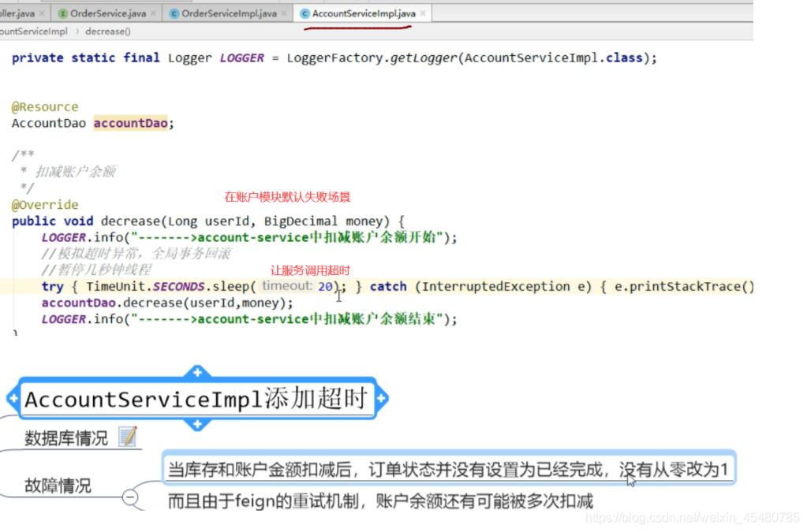Click the OrderService.java interface icon
The width and height of the screenshot is (807, 532).
point(63,13)
